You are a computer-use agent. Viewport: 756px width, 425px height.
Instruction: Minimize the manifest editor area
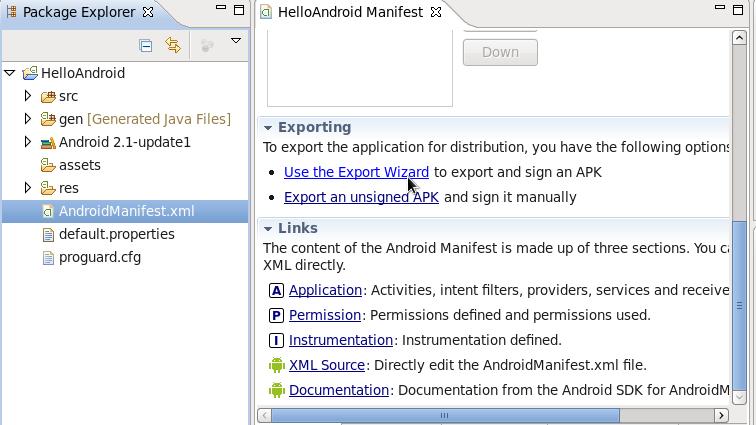point(720,8)
